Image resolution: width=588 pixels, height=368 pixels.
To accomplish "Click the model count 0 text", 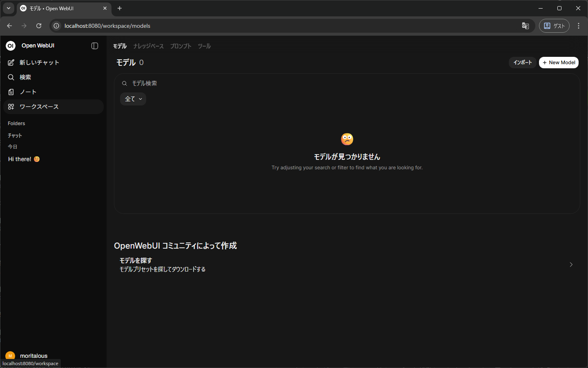I will click(141, 63).
